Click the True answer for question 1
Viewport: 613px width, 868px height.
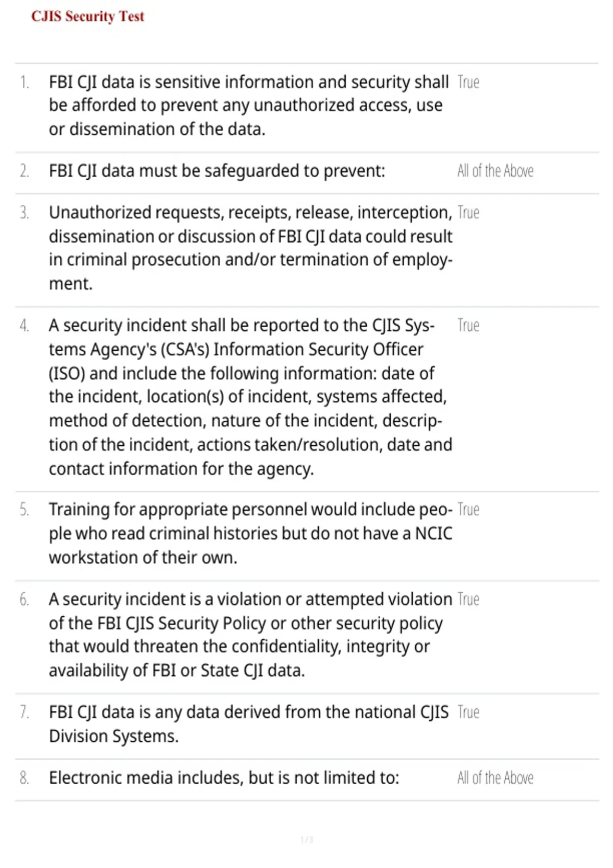click(468, 82)
